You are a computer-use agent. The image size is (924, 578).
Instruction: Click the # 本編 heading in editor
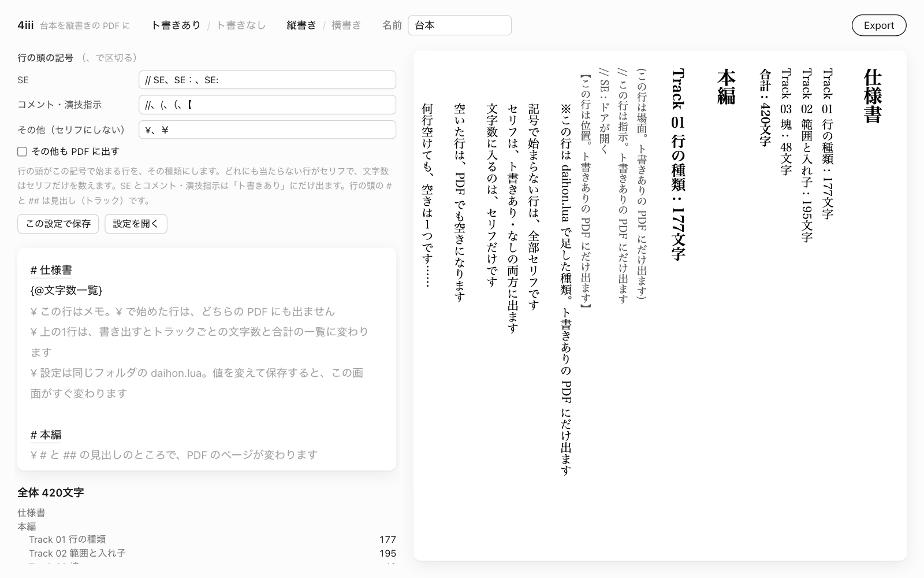[46, 435]
